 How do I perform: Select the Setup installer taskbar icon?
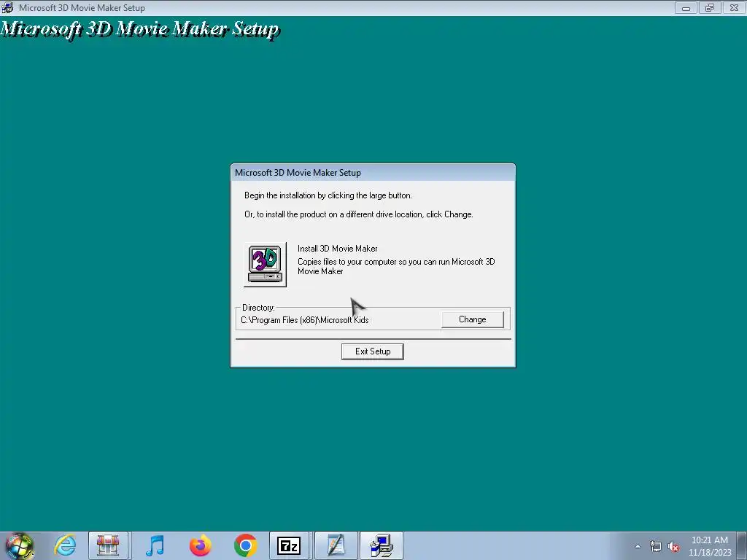click(x=381, y=545)
